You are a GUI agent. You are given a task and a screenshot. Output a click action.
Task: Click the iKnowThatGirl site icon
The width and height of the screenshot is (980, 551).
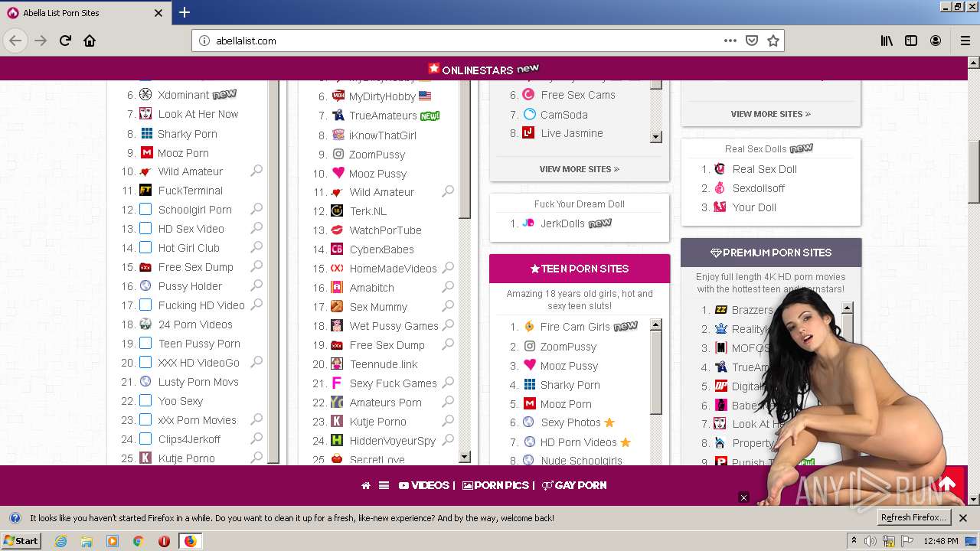pos(338,135)
